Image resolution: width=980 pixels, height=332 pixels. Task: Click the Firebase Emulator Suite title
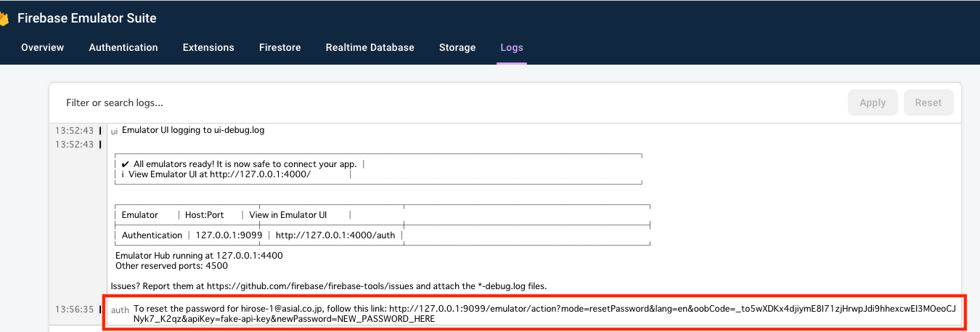[x=86, y=19]
